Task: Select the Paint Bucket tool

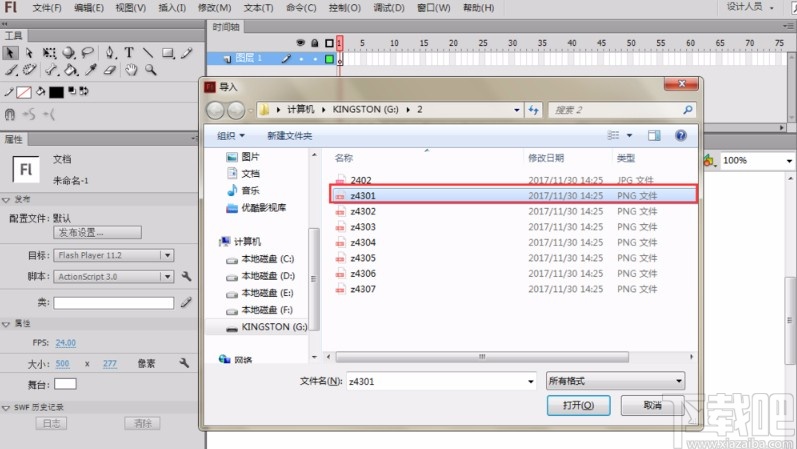Action: pyautogui.click(x=71, y=70)
